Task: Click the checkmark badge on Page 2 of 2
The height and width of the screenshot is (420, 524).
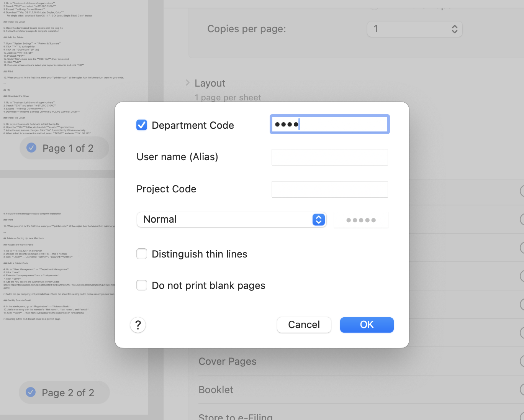Action: coord(31,392)
